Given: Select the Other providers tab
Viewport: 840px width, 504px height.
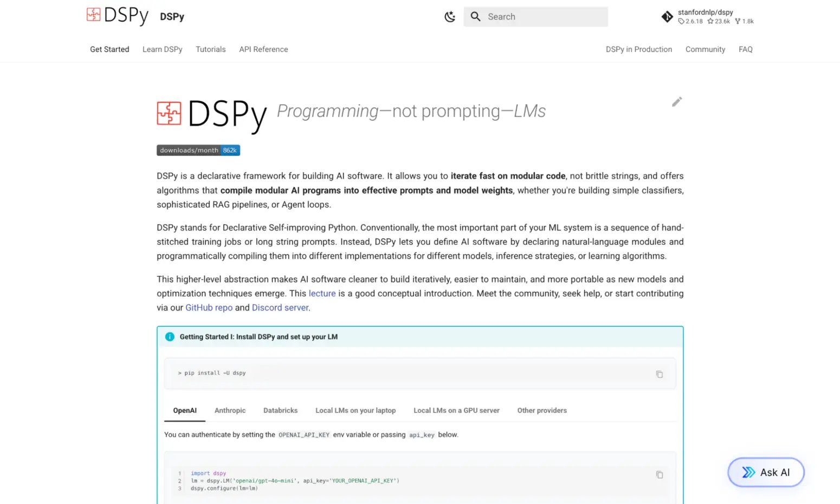Looking at the screenshot, I should coord(542,410).
